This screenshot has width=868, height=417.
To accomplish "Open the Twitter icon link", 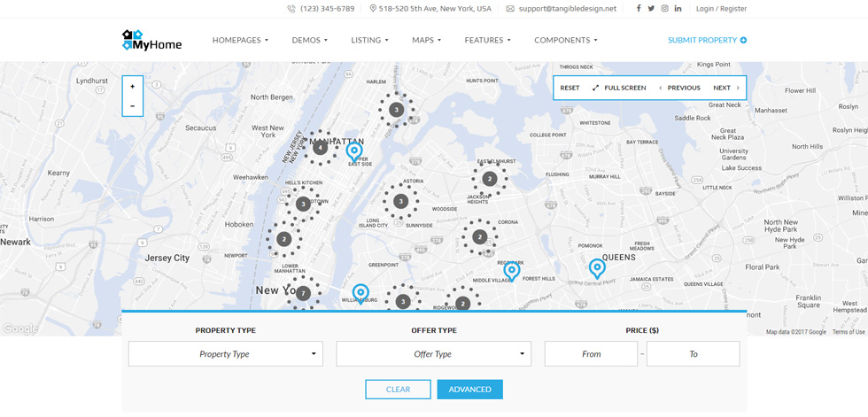I will point(651,8).
